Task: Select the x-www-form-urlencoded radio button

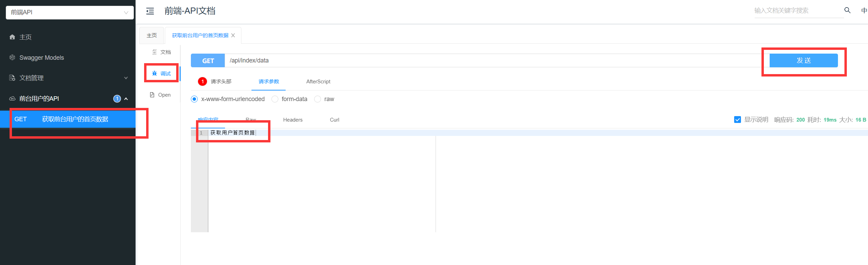Action: click(194, 99)
